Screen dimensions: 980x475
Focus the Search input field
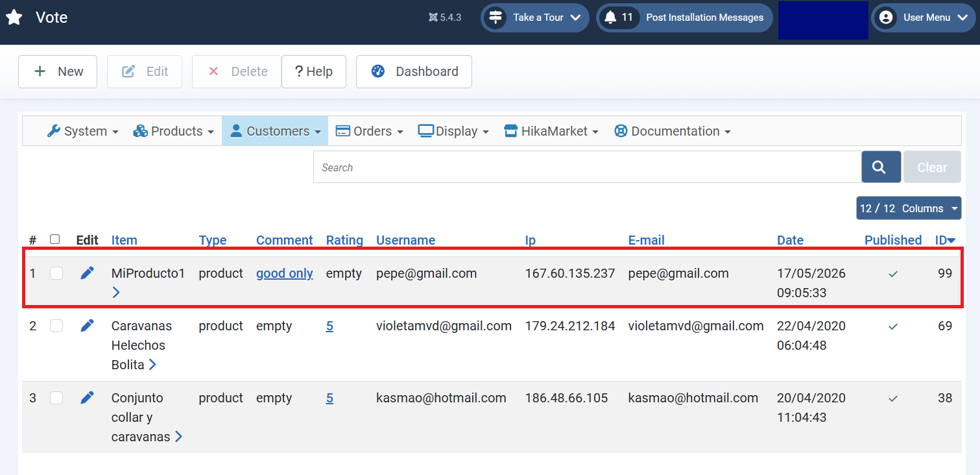(x=588, y=167)
